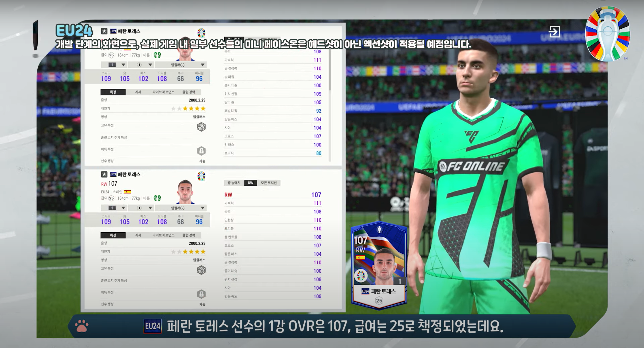This screenshot has width=644, height=348.
Task: Click the paw print icon in subtitle bar
Action: pos(82,326)
